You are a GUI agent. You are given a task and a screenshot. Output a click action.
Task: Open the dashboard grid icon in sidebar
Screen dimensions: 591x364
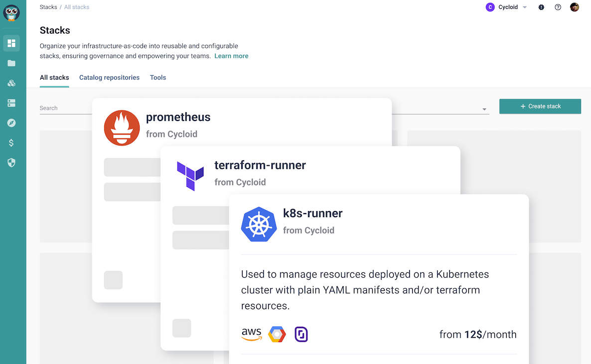pyautogui.click(x=11, y=43)
